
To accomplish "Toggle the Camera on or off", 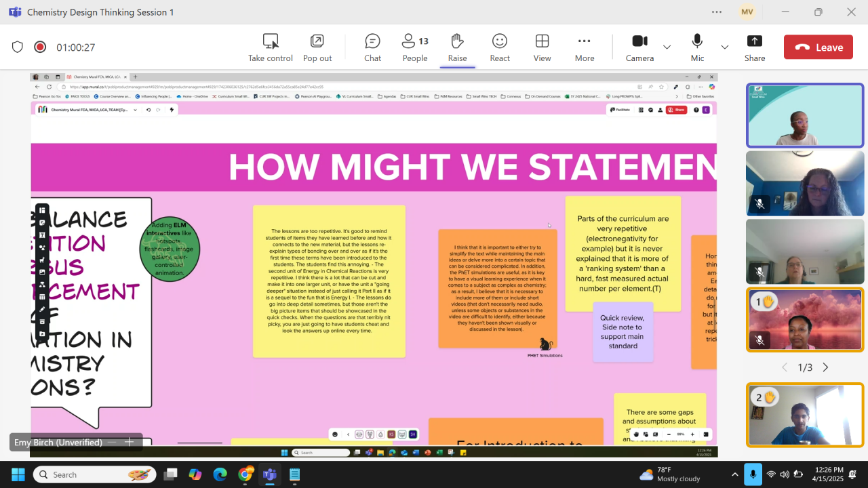I will (x=639, y=47).
